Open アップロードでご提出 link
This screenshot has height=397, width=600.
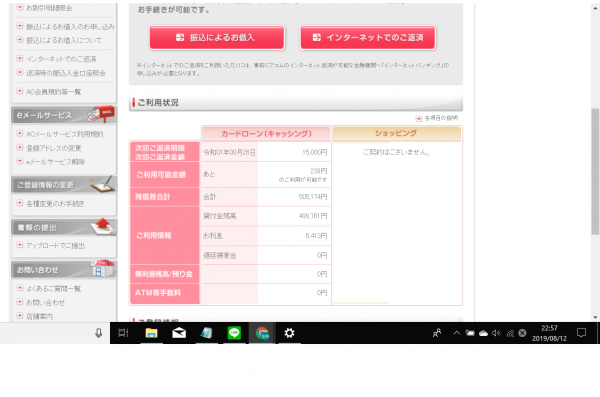point(55,246)
